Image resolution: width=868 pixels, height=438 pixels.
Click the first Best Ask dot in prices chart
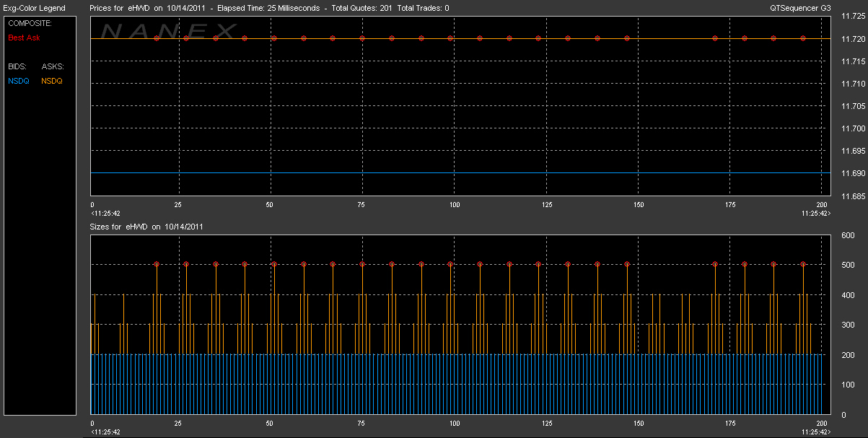point(157,38)
